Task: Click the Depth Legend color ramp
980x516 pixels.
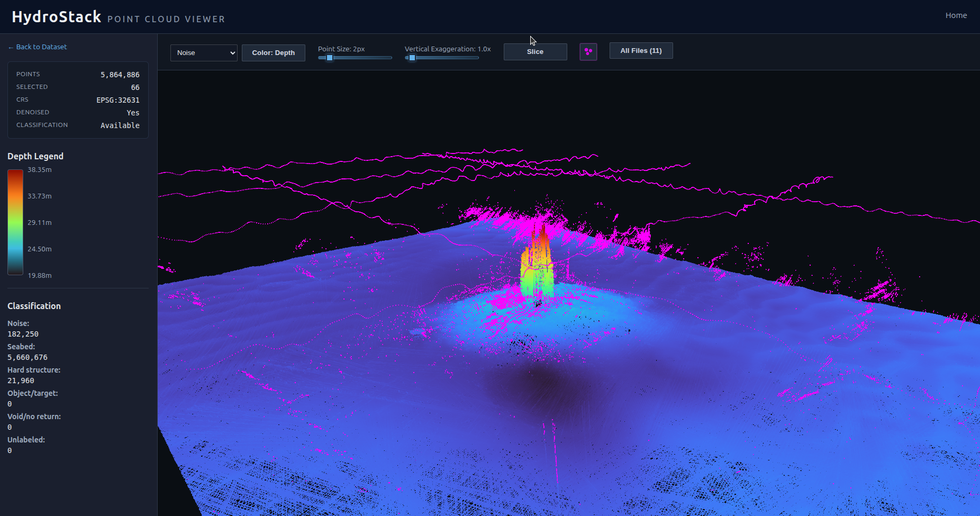Action: click(x=15, y=222)
